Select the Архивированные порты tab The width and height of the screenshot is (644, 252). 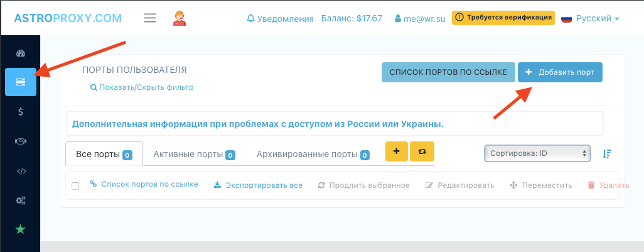click(x=313, y=154)
